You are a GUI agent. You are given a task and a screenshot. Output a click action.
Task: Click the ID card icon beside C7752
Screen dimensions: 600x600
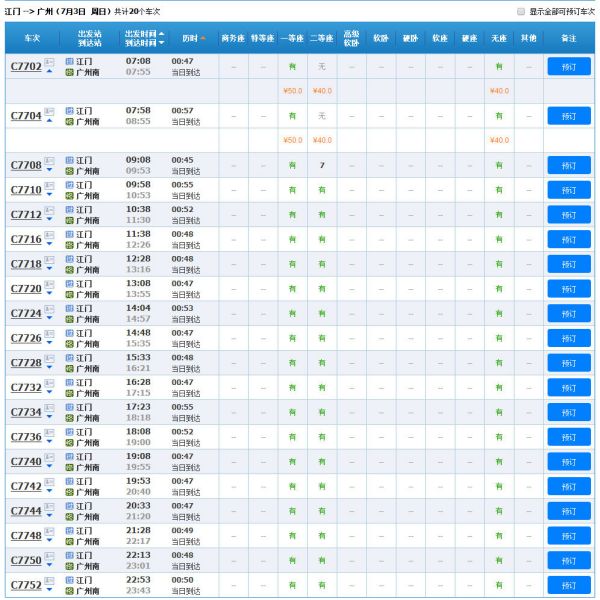click(x=49, y=580)
